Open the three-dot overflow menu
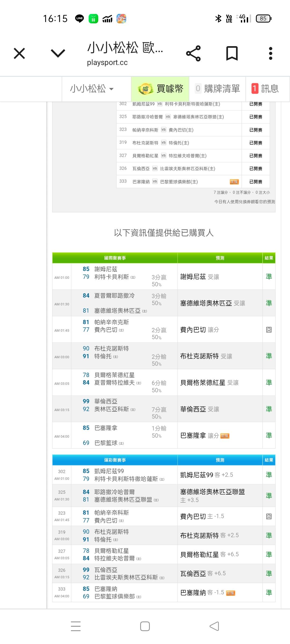The width and height of the screenshot is (290, 644). pyautogui.click(x=271, y=53)
